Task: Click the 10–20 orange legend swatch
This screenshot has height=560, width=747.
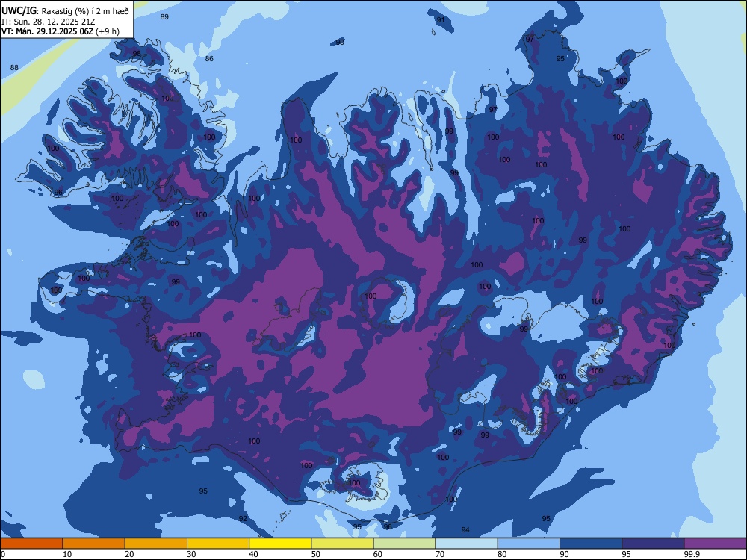Action: click(x=94, y=544)
